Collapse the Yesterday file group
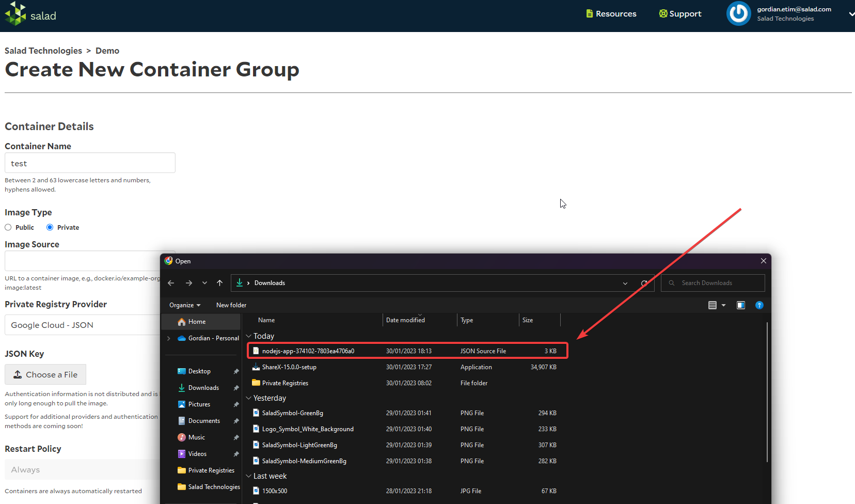Screen dimensions: 855x504 (249, 398)
